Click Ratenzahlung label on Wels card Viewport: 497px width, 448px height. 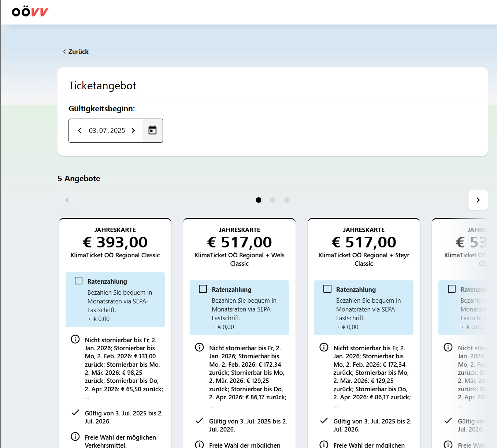point(231,290)
